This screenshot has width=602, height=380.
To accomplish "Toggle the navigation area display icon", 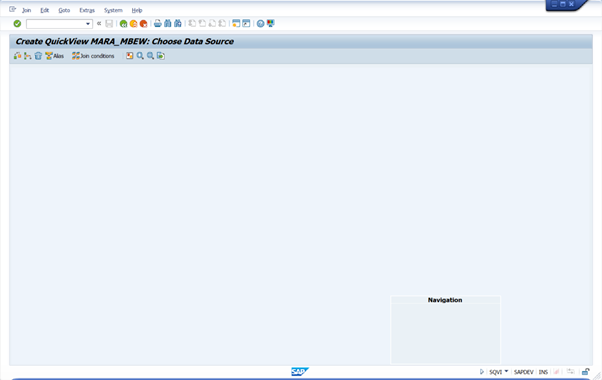I will (x=129, y=56).
